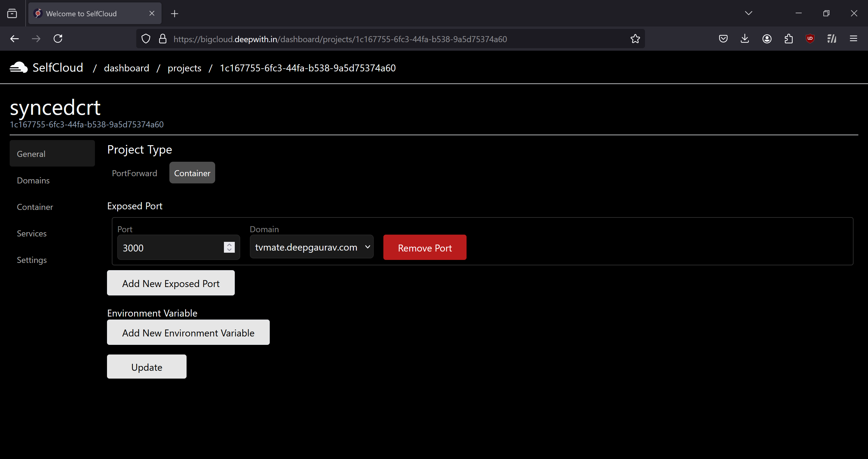Click the Save to Pocket icon
868x459 pixels.
pyautogui.click(x=723, y=39)
